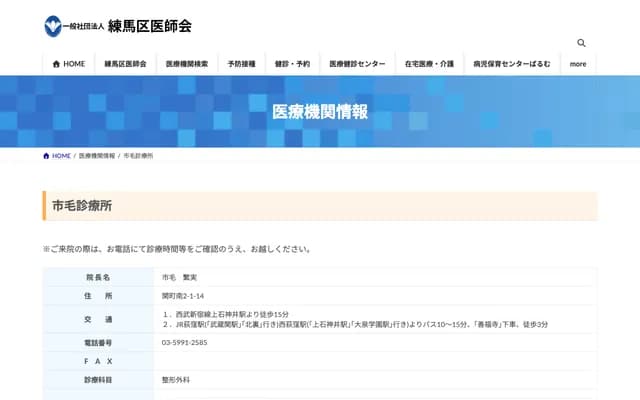640x400 pixels.
Task: Click the house icon in HOME nav
Action: pos(57,63)
